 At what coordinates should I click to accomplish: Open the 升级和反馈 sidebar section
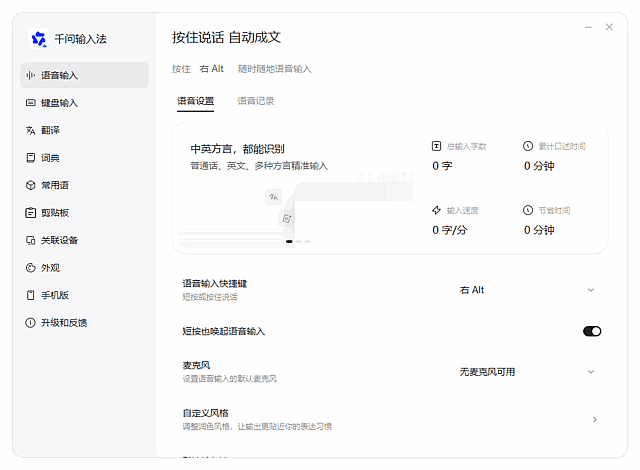(84, 323)
